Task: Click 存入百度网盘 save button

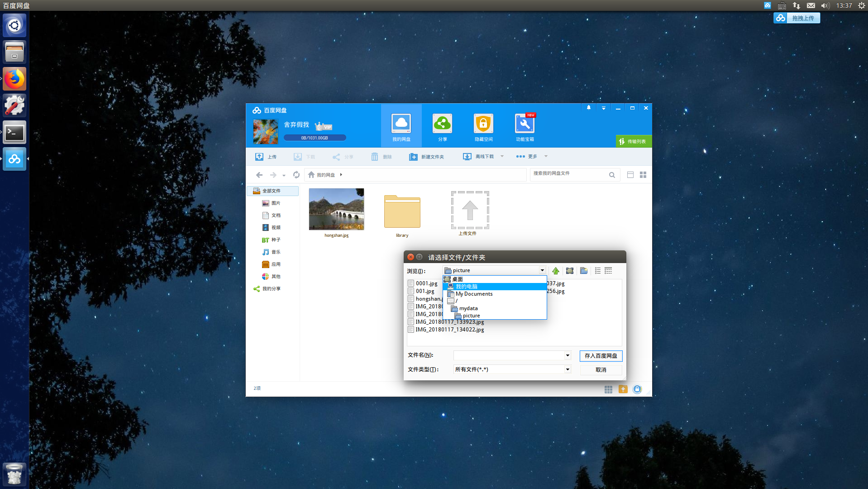Action: point(601,356)
